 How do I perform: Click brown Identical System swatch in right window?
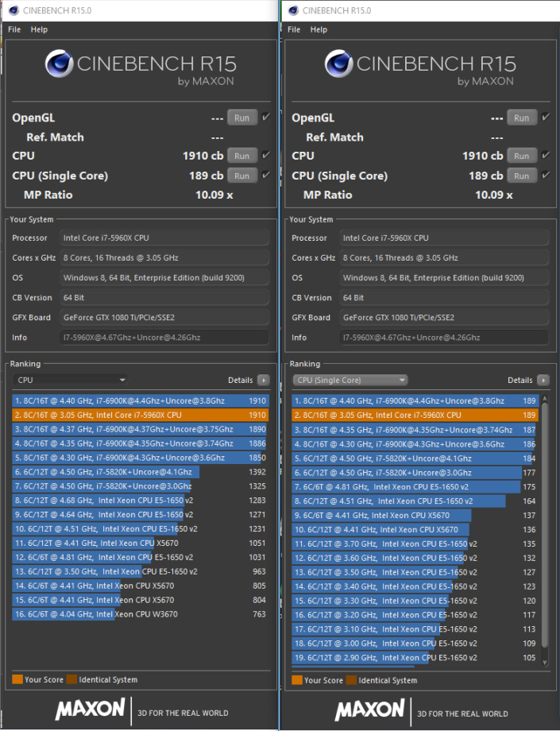click(x=351, y=680)
